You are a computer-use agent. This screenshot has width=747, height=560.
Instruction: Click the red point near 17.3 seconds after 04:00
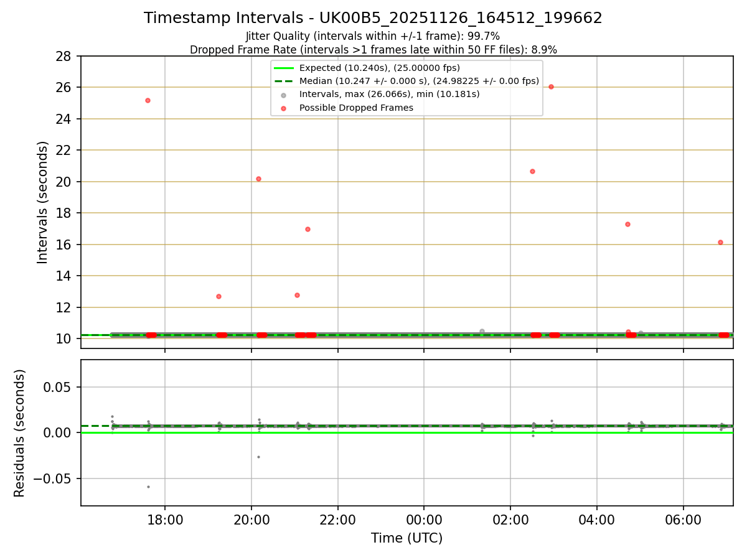point(627,224)
